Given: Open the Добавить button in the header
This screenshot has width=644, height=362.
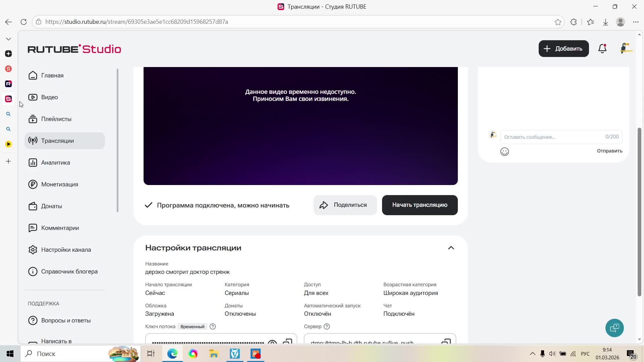Looking at the screenshot, I should pos(563,49).
